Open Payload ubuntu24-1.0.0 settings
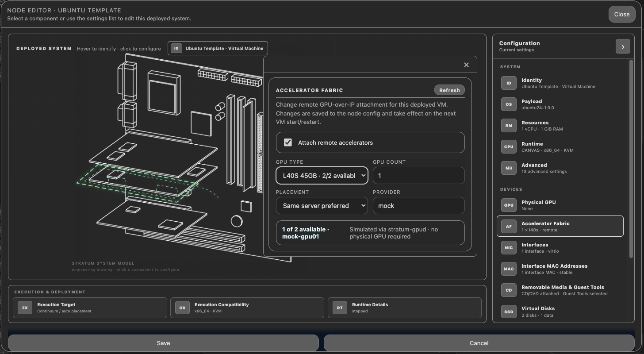This screenshot has width=644, height=354. coord(560,104)
